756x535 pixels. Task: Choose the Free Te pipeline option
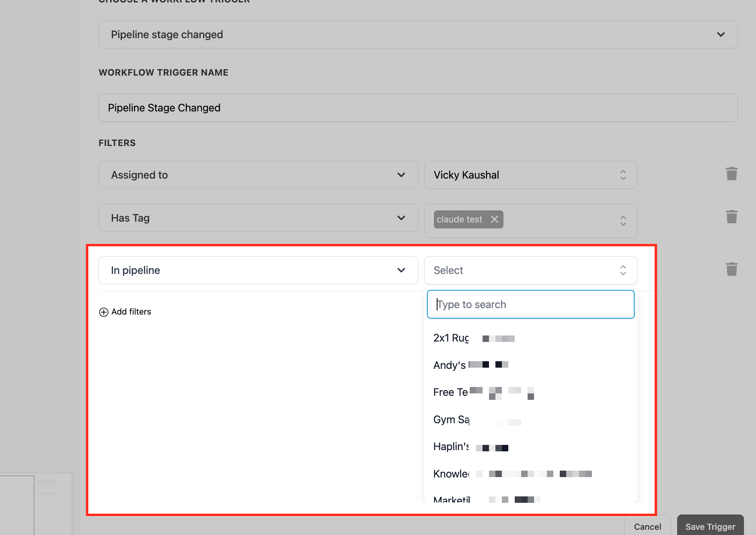click(531, 392)
